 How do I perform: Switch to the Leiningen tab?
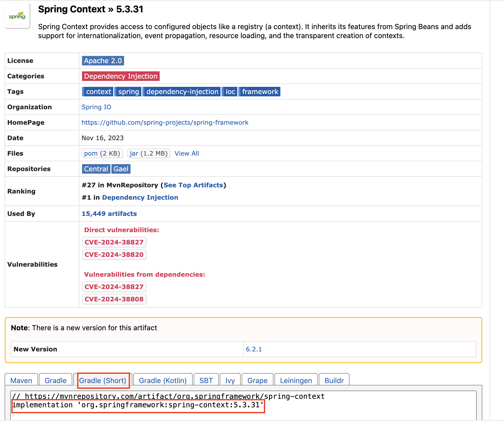[296, 381]
